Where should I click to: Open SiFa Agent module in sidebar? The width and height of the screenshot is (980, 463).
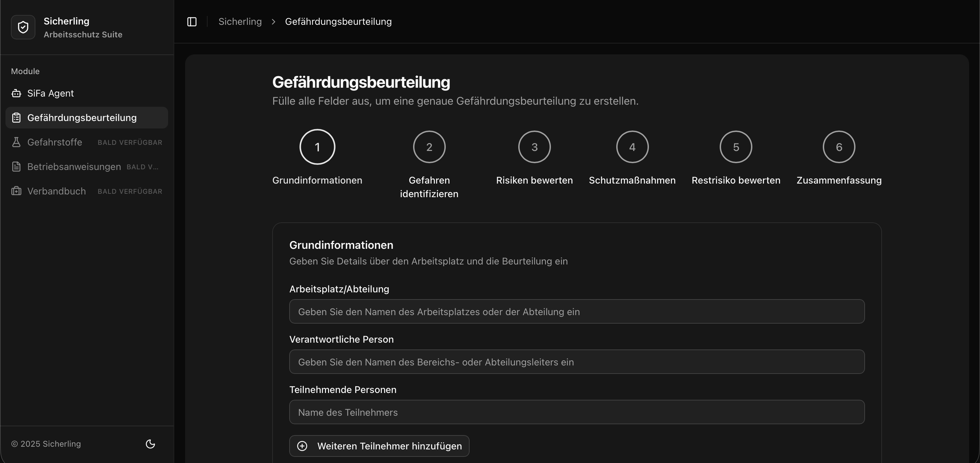(51, 93)
